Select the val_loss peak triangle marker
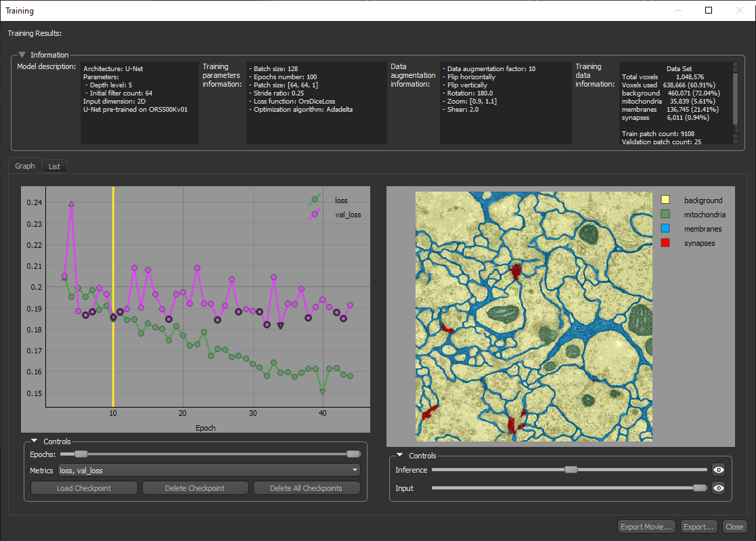Viewport: 756px width, 541px height. click(71, 203)
